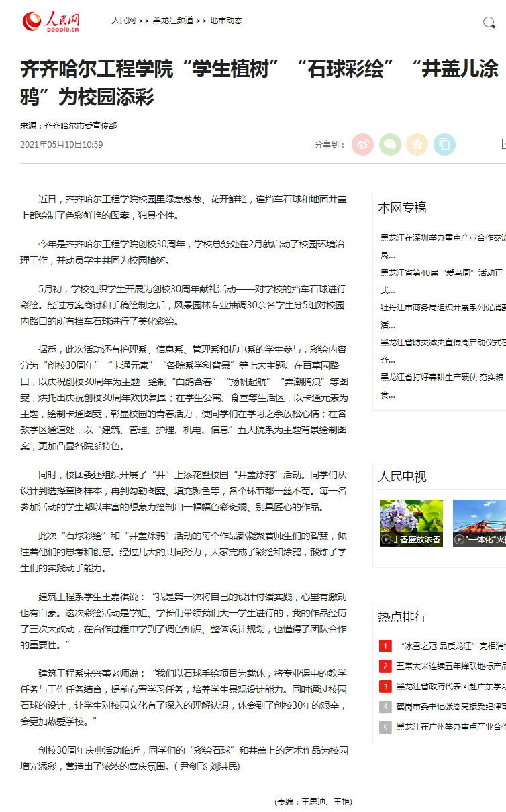Open 黑龙江频道 breadcrumb link
Viewport: 506px width, 812px height.
[x=172, y=21]
